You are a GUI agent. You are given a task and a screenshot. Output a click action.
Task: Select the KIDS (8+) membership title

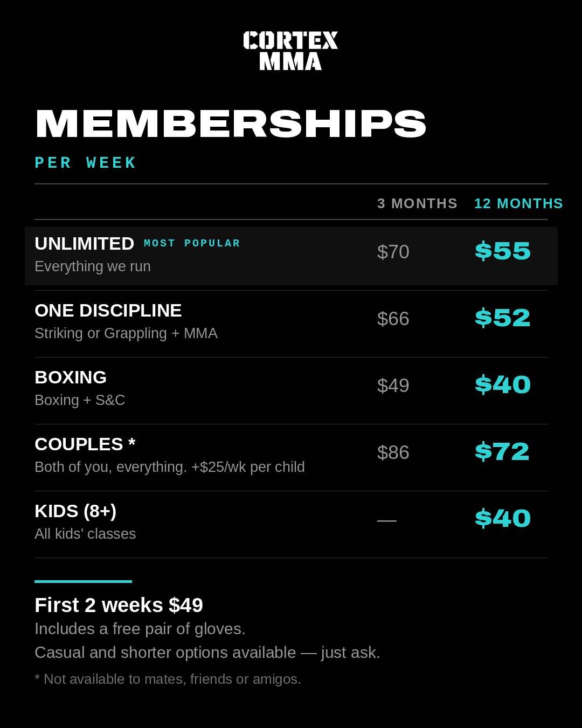click(x=75, y=511)
